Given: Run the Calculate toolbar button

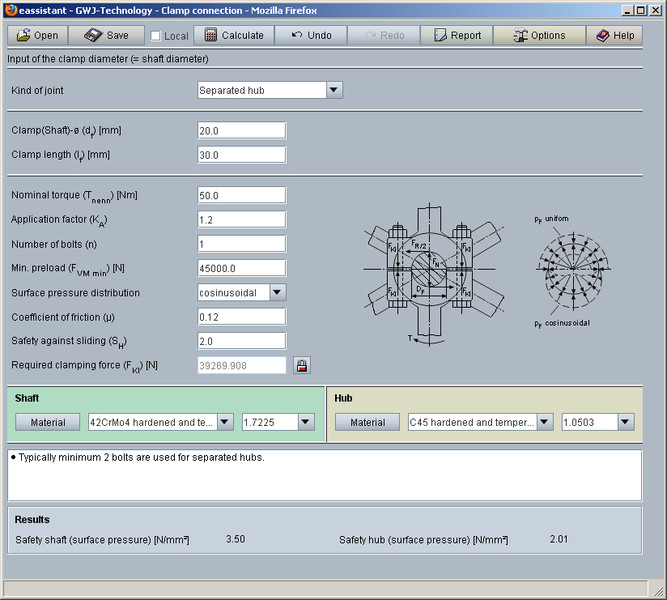Looking at the screenshot, I should 235,35.
